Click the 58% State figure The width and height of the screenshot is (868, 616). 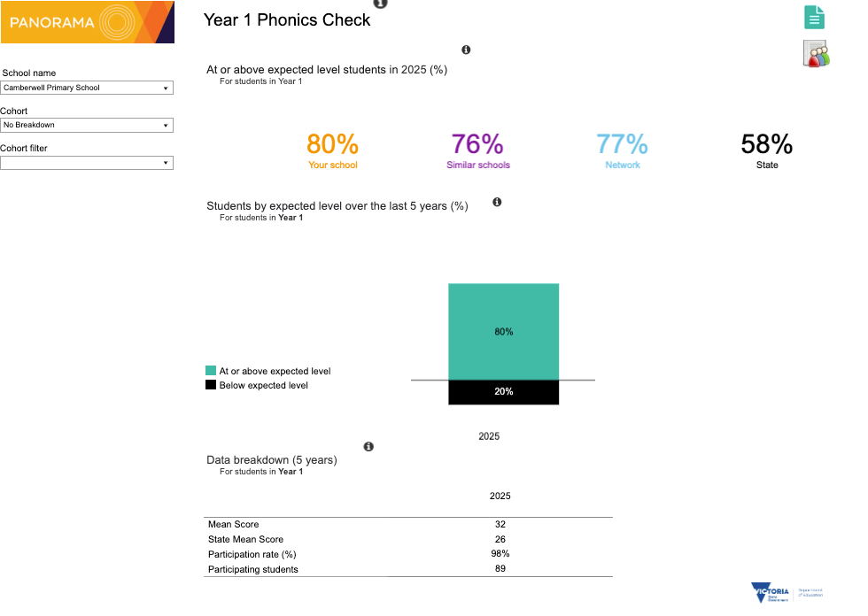coord(767,144)
